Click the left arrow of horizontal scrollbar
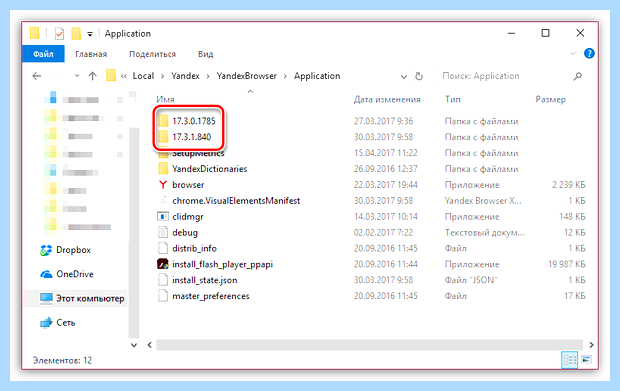The height and width of the screenshot is (391, 620). pyautogui.click(x=150, y=345)
